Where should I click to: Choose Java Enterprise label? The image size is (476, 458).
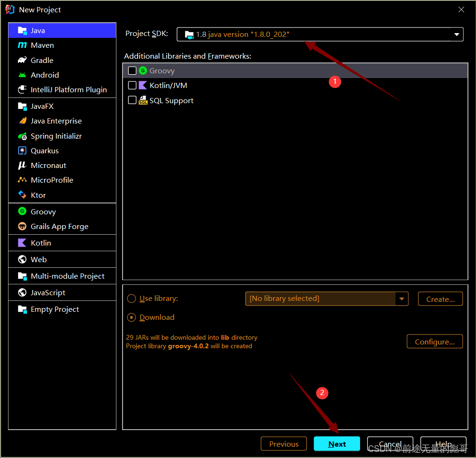coord(56,121)
